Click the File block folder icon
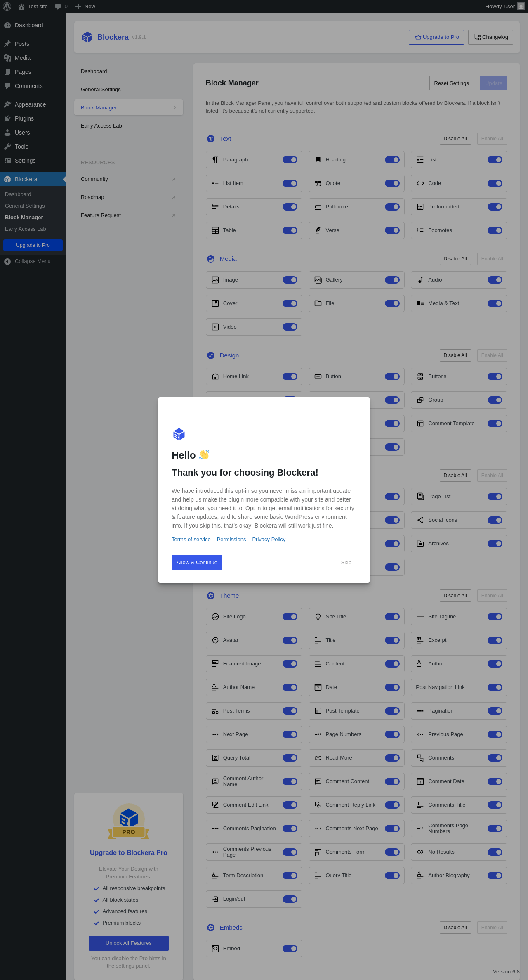The image size is (528, 980). click(x=318, y=303)
